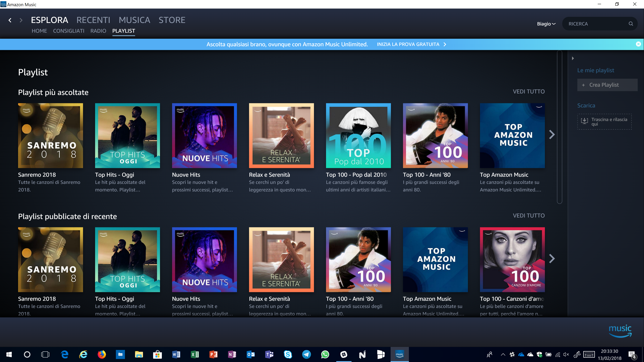Switch to RECENTI tab
Image resolution: width=644 pixels, height=362 pixels.
tap(93, 20)
